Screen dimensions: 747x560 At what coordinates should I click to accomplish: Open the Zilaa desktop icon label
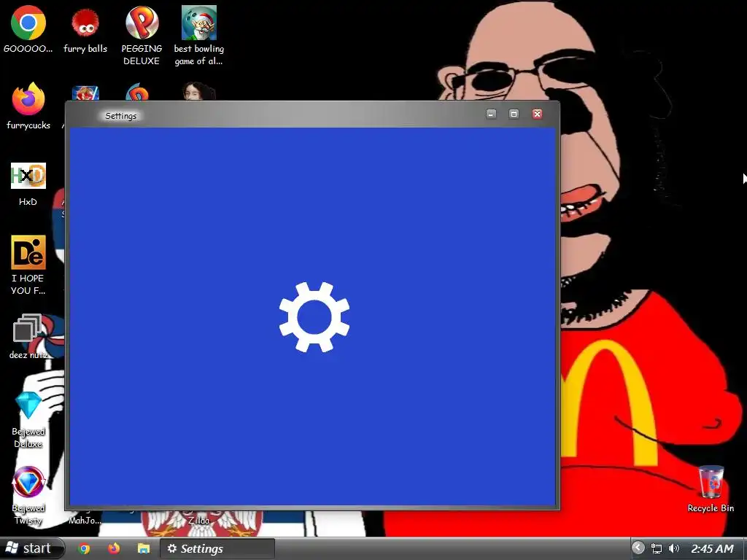click(198, 521)
